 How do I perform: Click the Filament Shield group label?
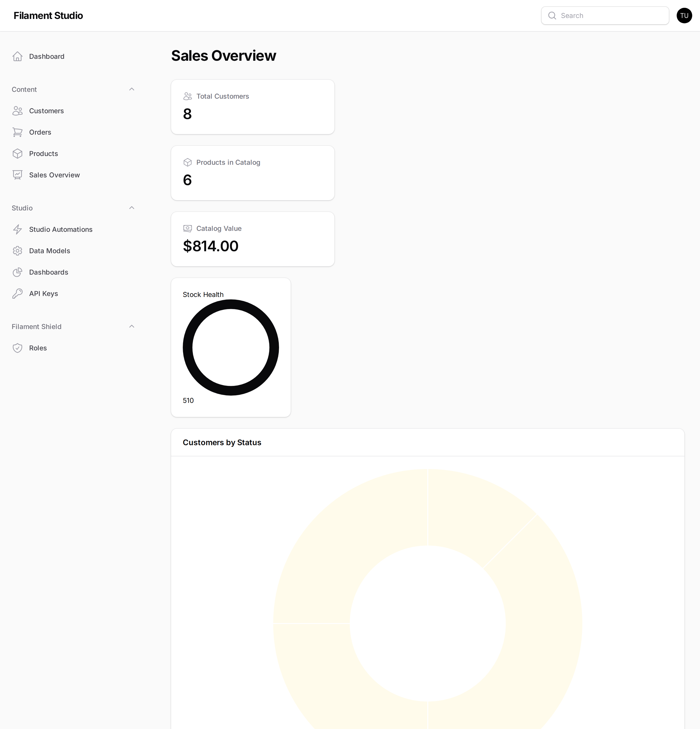36,327
